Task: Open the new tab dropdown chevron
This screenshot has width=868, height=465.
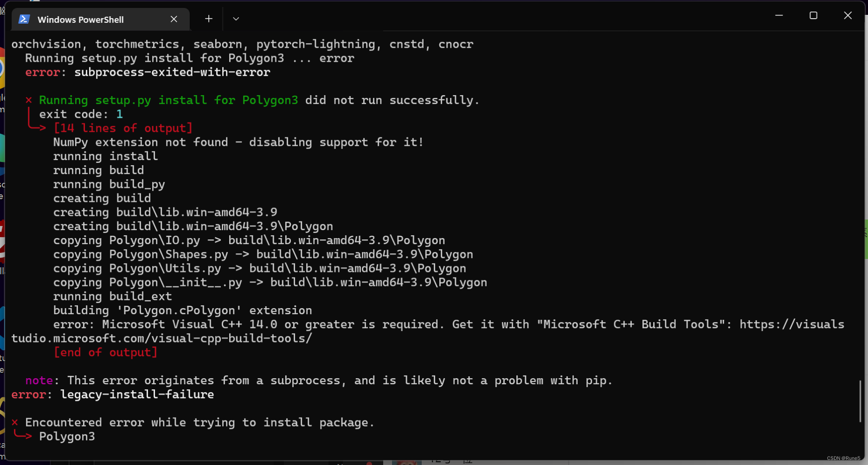Action: pyautogui.click(x=236, y=19)
